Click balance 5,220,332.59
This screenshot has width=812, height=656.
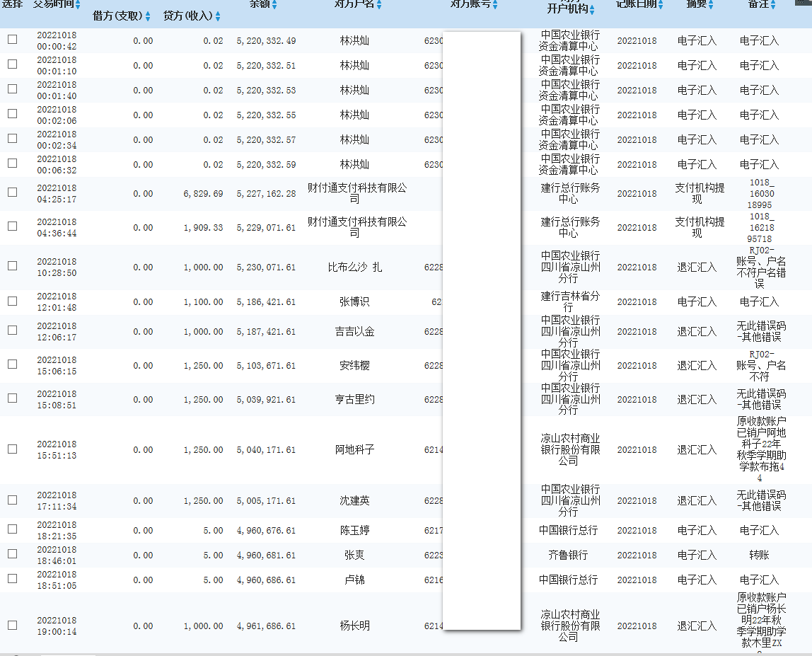coord(266,165)
